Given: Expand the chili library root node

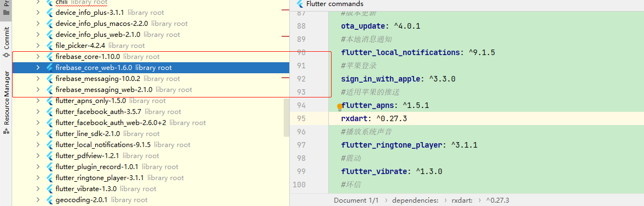Looking at the screenshot, I should coord(38,2).
